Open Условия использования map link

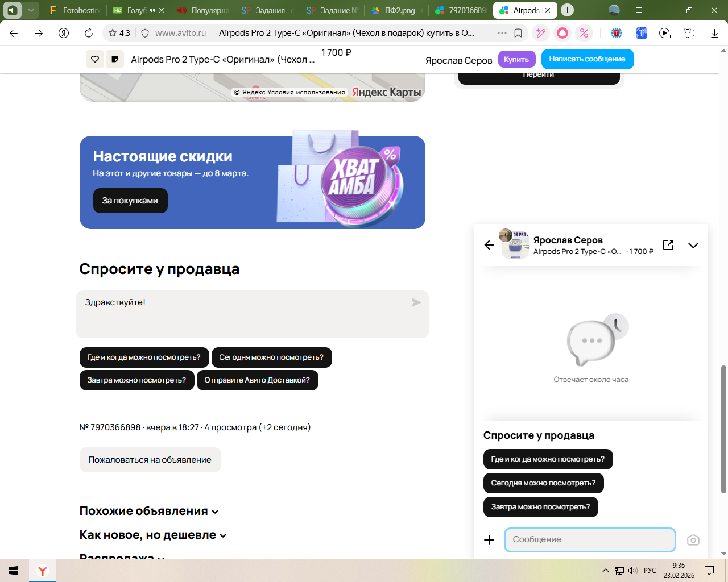click(x=306, y=92)
